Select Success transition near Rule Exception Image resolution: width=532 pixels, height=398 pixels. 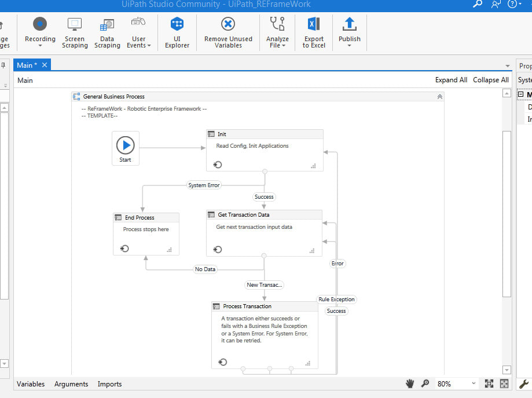tap(336, 311)
